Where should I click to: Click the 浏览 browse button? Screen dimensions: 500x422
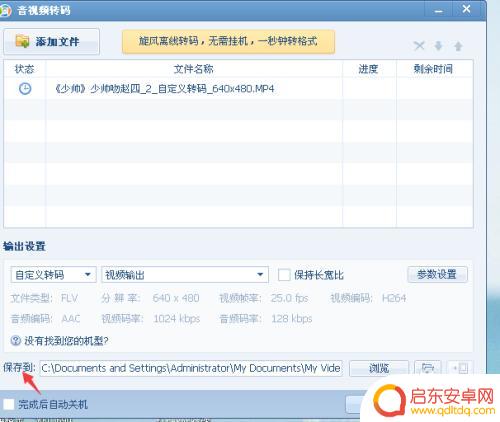tap(379, 368)
